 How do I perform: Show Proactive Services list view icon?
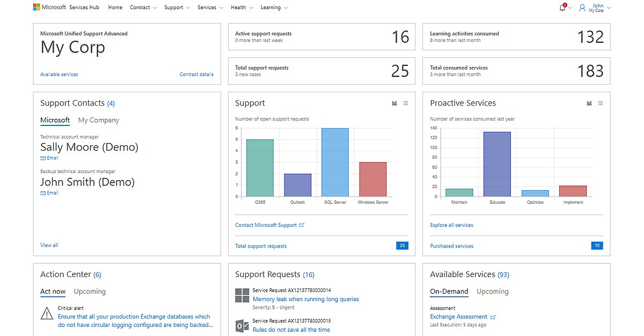(601, 103)
